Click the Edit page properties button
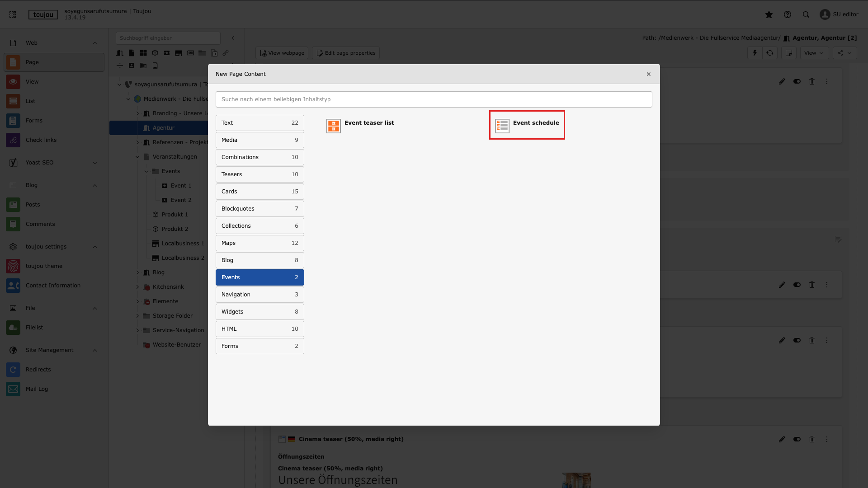This screenshot has width=868, height=488. (x=346, y=53)
